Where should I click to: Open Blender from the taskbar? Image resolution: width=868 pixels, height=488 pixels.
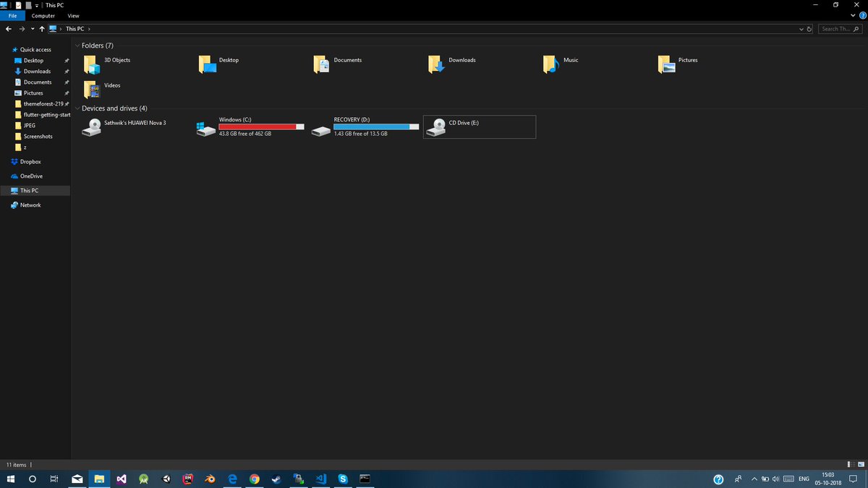coord(210,479)
